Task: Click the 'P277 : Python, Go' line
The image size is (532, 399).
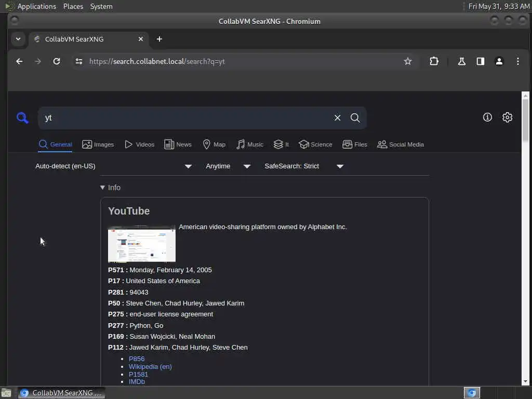Action: point(136,326)
